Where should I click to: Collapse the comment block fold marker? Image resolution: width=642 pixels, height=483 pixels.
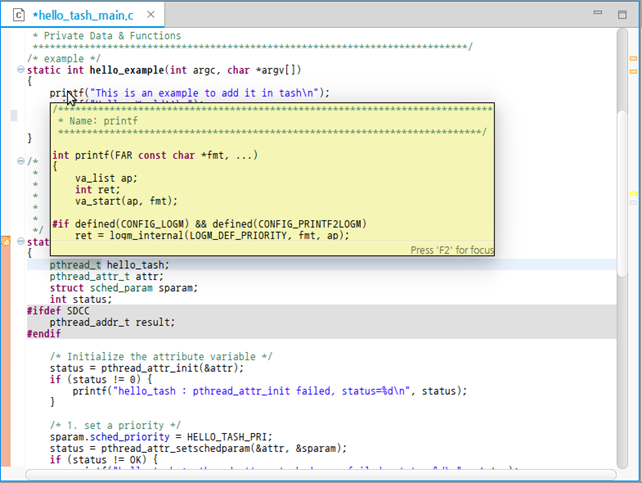21,160
